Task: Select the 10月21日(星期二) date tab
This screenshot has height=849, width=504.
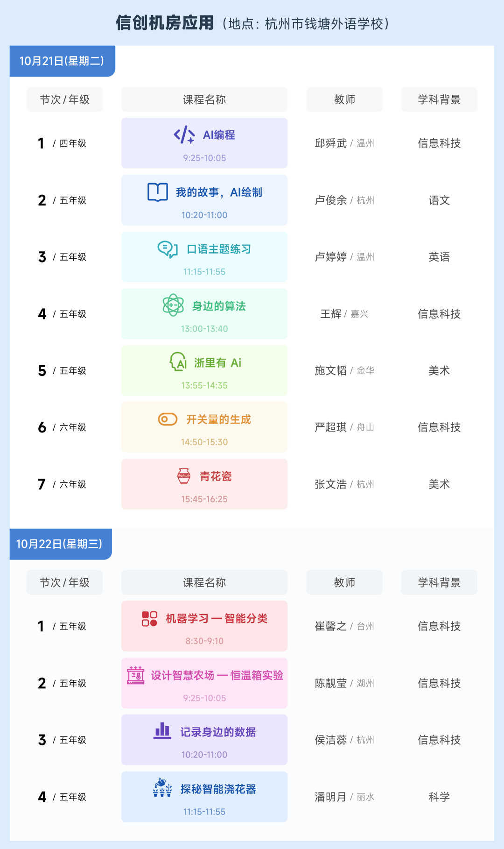Action: coord(62,61)
